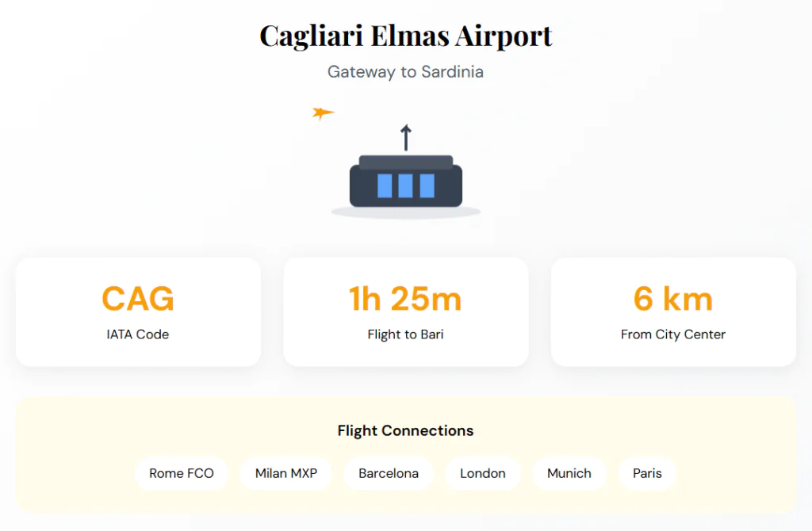
Task: Click the right blue terminal window
Action: 427,185
